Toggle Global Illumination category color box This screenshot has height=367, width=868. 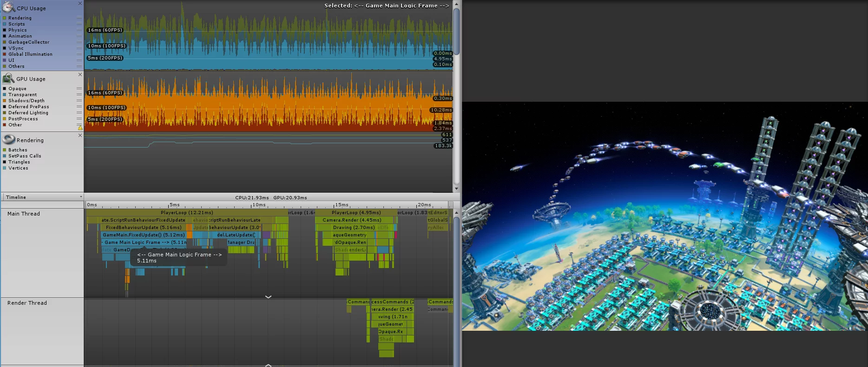coord(5,54)
